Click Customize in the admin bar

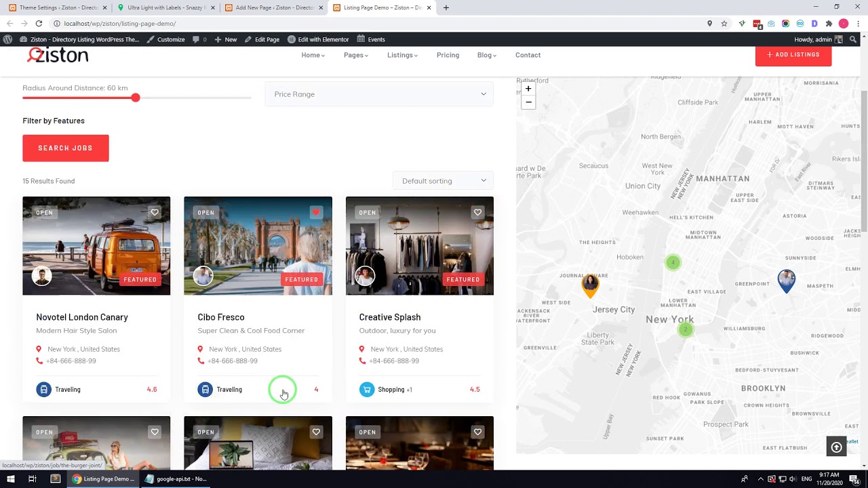coord(166,39)
